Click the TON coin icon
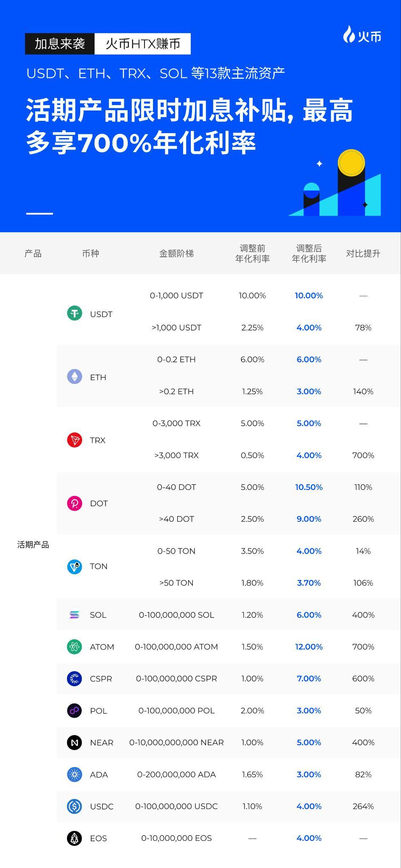 pos(75,566)
